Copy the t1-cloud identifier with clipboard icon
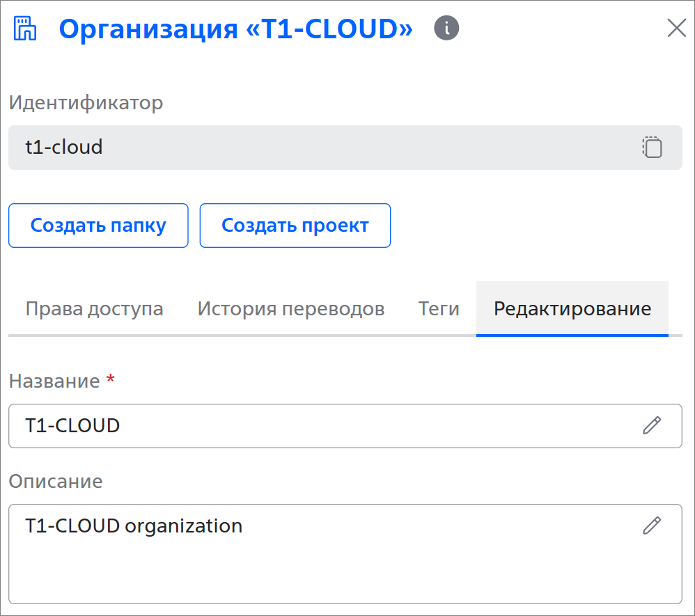 tap(652, 148)
